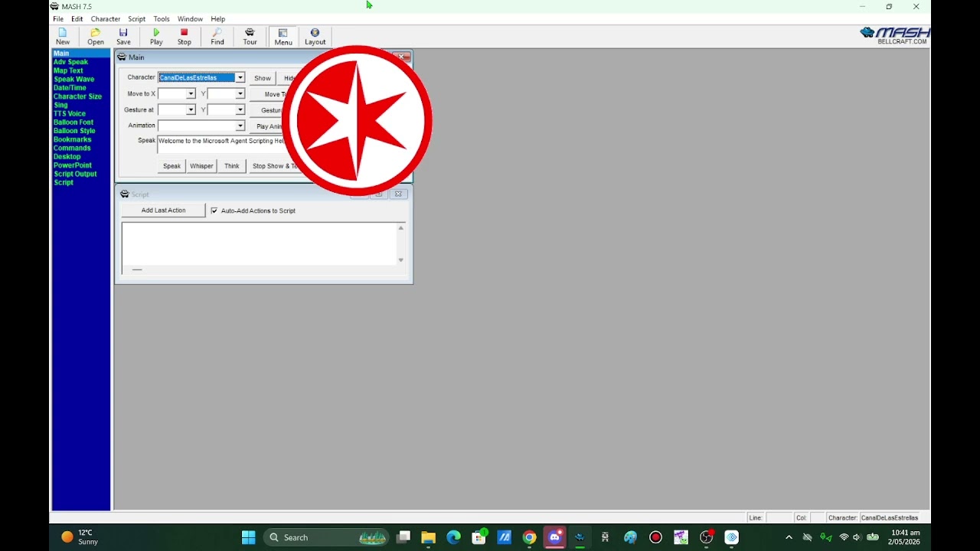980x551 pixels.
Task: Create a new script with New
Action: tap(63, 37)
